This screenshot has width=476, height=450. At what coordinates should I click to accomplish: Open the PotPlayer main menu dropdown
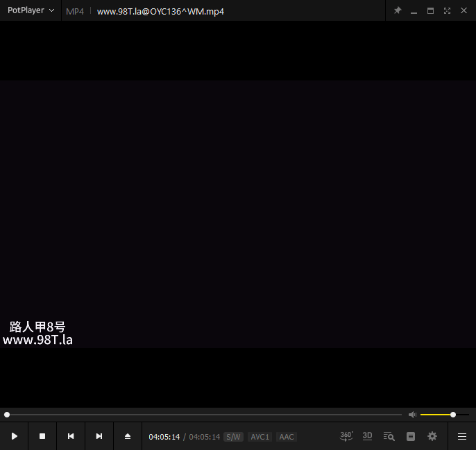[31, 11]
